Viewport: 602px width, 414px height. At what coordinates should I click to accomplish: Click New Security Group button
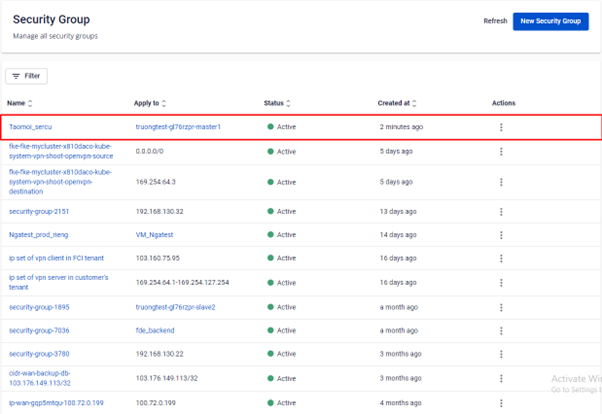(550, 21)
